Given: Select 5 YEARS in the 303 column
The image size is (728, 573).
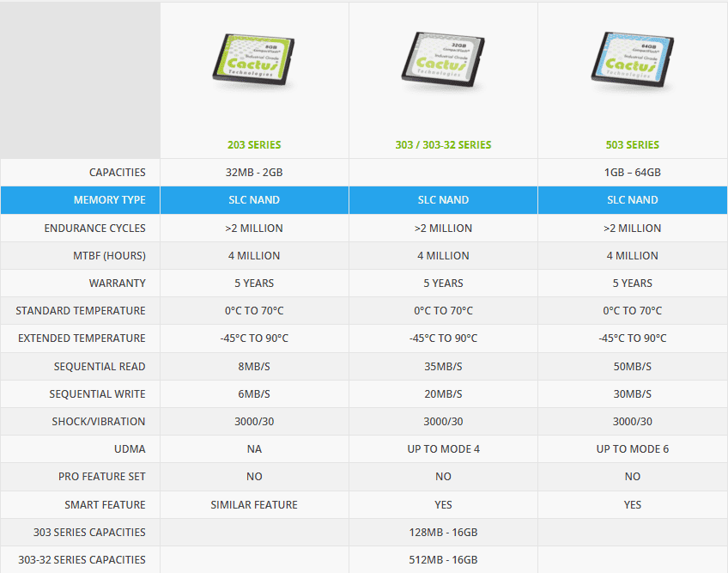Looking at the screenshot, I should [443, 283].
